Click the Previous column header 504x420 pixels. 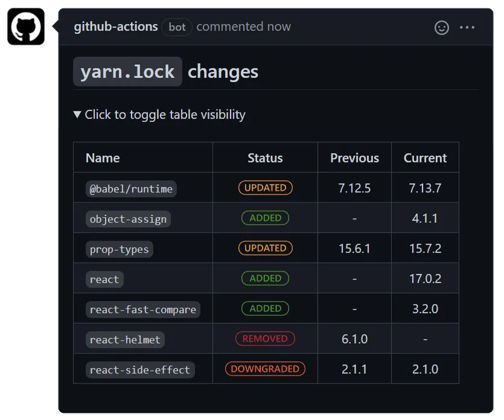354,158
